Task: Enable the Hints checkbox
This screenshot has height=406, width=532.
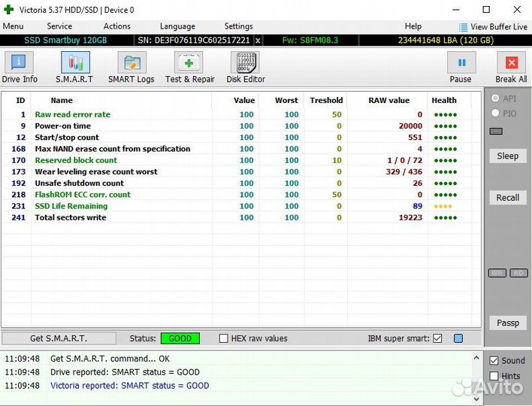Action: (494, 376)
